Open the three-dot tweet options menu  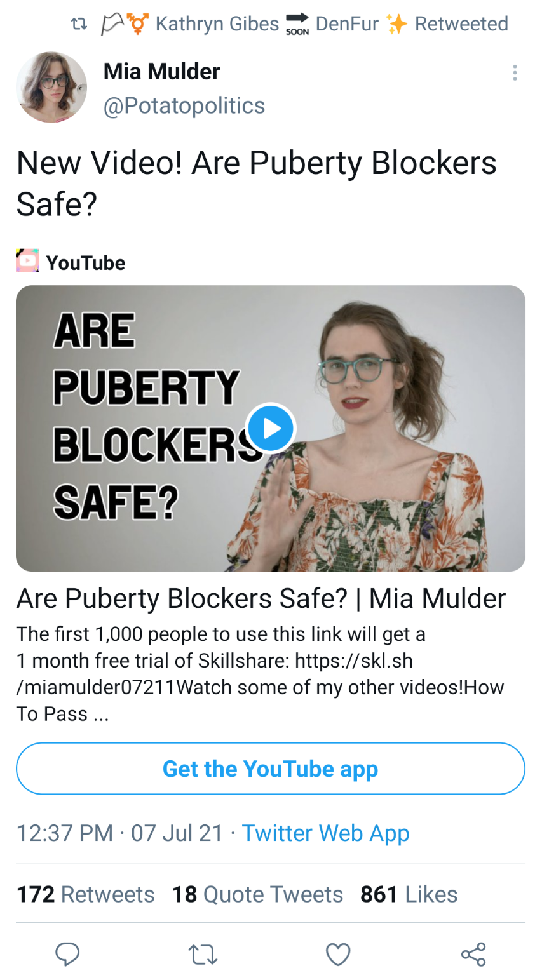(515, 73)
